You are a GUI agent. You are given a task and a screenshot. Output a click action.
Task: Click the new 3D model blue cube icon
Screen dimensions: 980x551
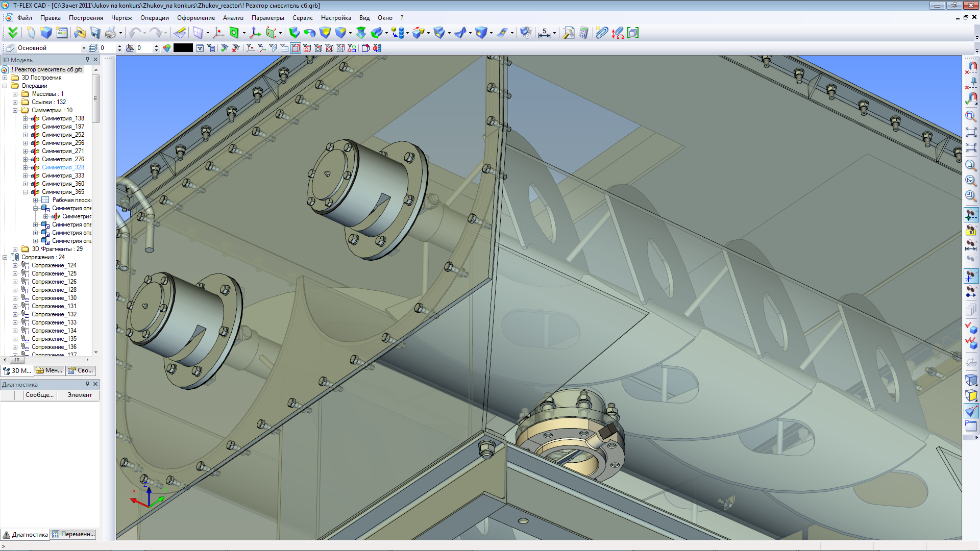pos(46,33)
